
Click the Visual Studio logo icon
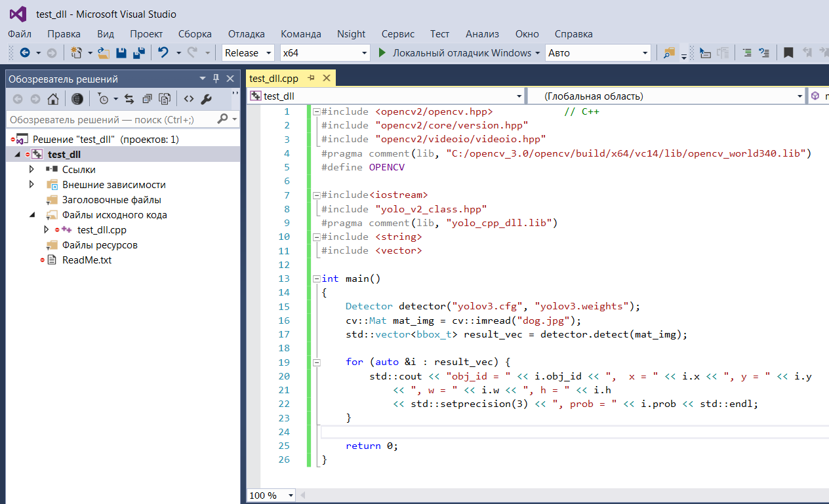(18, 14)
